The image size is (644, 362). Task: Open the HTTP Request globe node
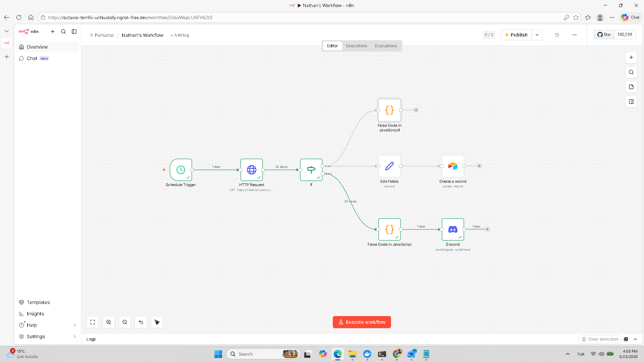[x=252, y=170]
